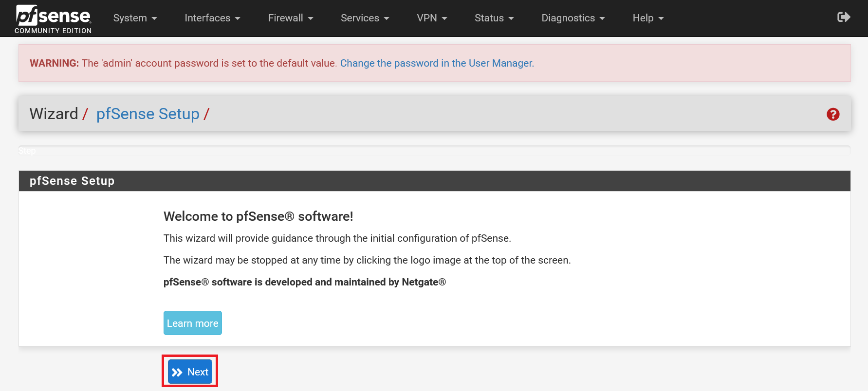Proceed with the Next button
The width and height of the screenshot is (868, 391).
coord(190,372)
